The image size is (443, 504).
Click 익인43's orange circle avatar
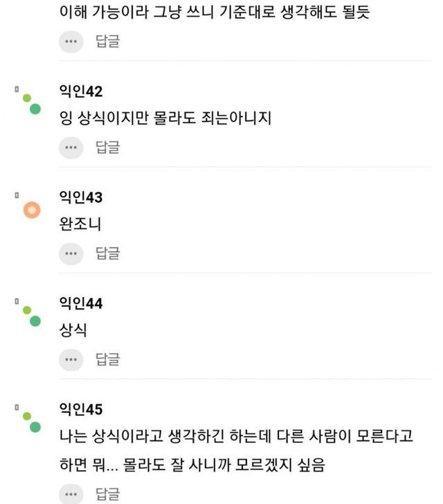click(x=32, y=210)
